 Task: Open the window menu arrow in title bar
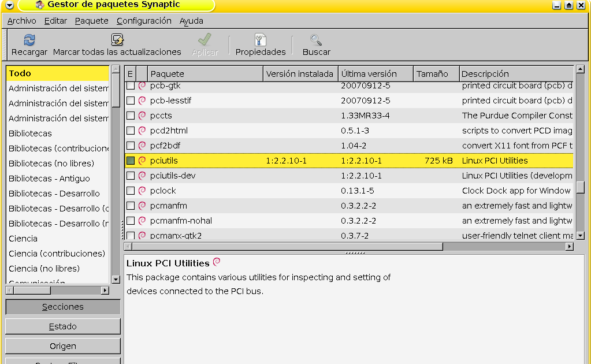tap(9, 5)
